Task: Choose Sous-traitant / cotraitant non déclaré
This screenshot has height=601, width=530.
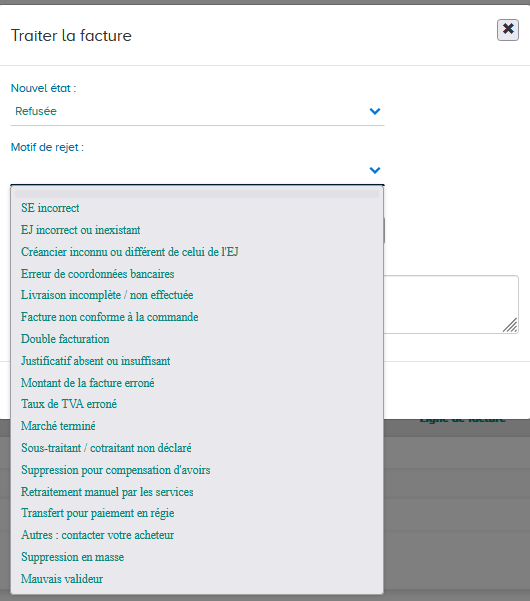Action: (x=197, y=448)
